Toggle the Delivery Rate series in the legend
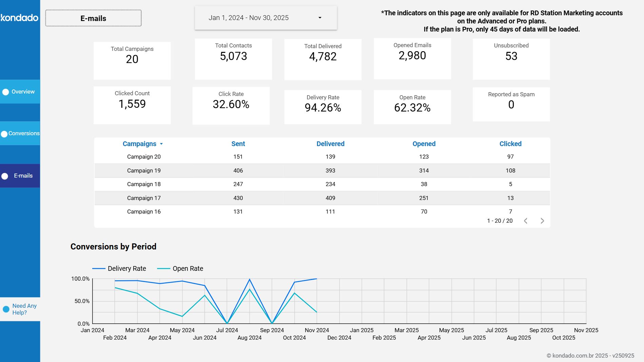Image resolution: width=644 pixels, height=362 pixels. (119, 268)
